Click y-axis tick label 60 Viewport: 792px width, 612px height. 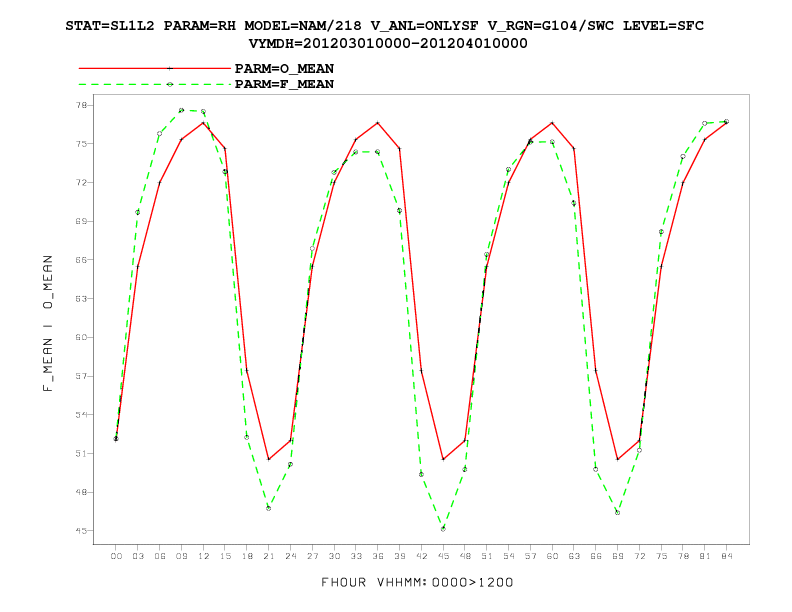tap(81, 337)
